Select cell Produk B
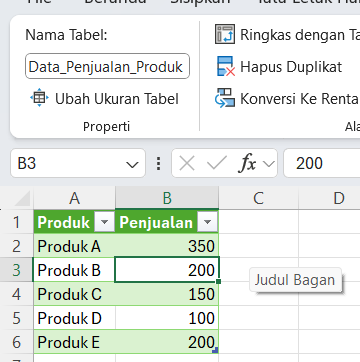 75,270
